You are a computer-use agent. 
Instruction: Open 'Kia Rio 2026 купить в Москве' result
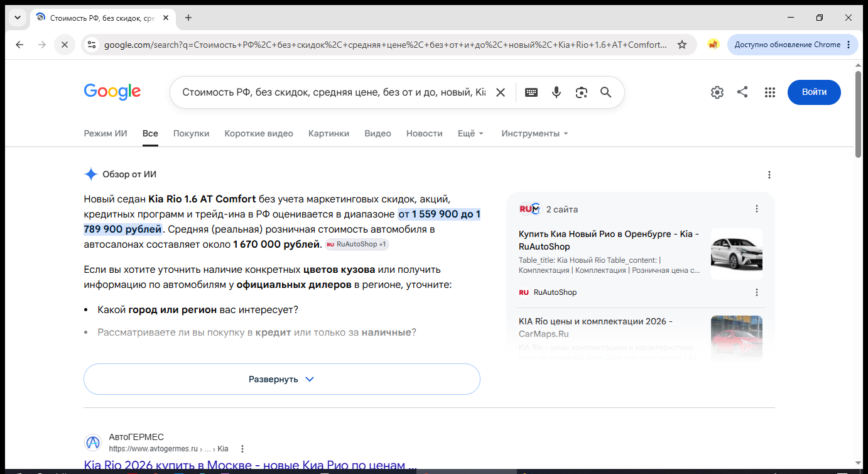coord(250,466)
